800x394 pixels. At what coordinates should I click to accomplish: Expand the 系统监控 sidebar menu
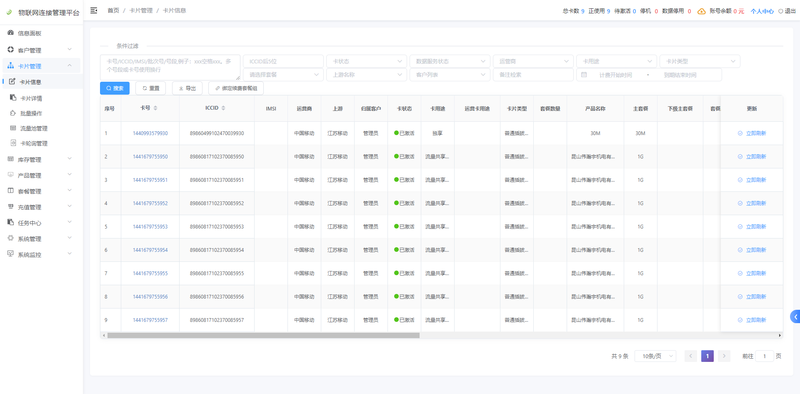click(x=41, y=254)
